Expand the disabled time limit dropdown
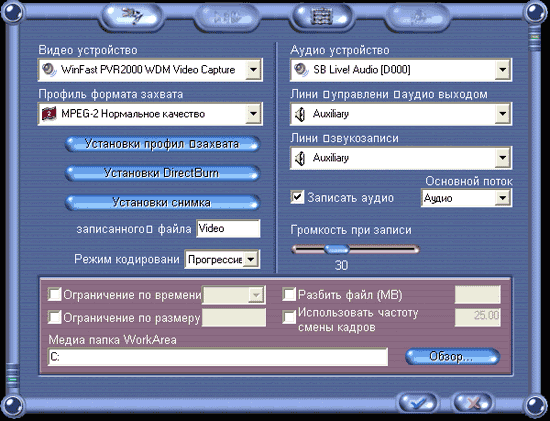Screen dimensions: 550x421 (256, 295)
